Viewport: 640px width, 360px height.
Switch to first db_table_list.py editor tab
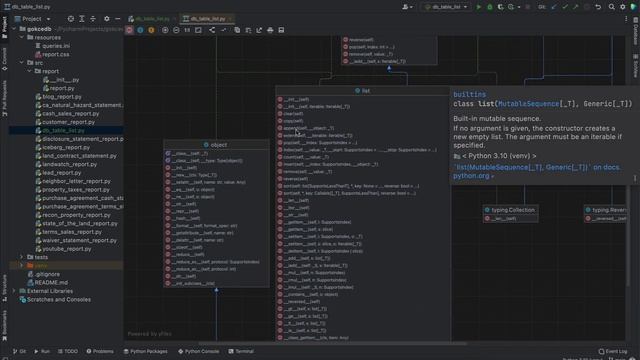152,19
